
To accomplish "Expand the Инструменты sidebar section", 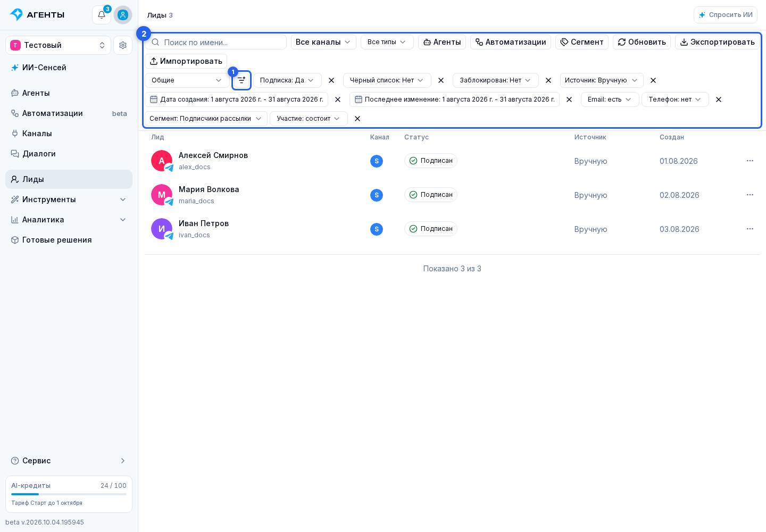I will 69,199.
